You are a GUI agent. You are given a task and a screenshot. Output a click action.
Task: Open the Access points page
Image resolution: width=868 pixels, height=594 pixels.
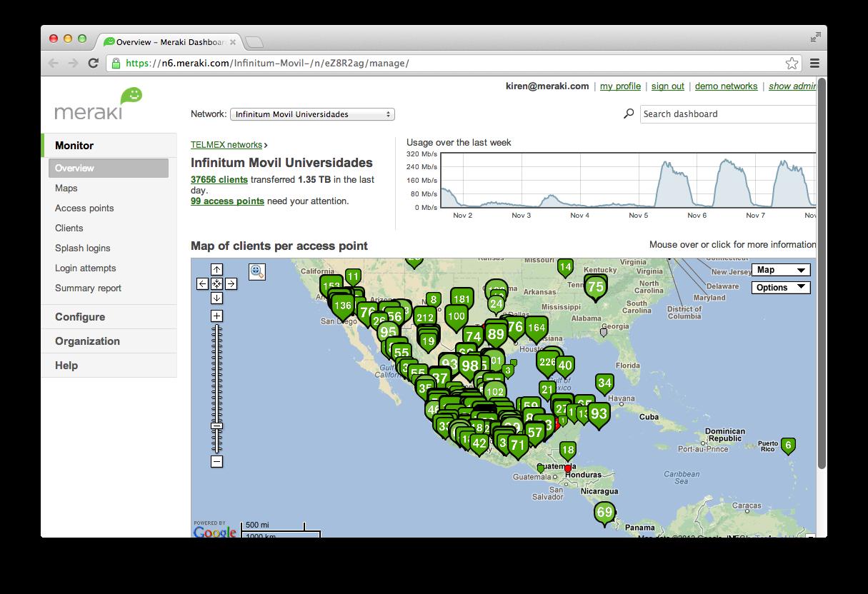(x=84, y=208)
